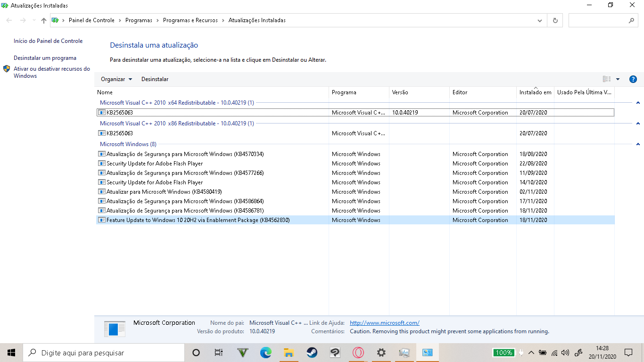644x362 pixels.
Task: Open help with the blue question icon
Action: click(633, 79)
